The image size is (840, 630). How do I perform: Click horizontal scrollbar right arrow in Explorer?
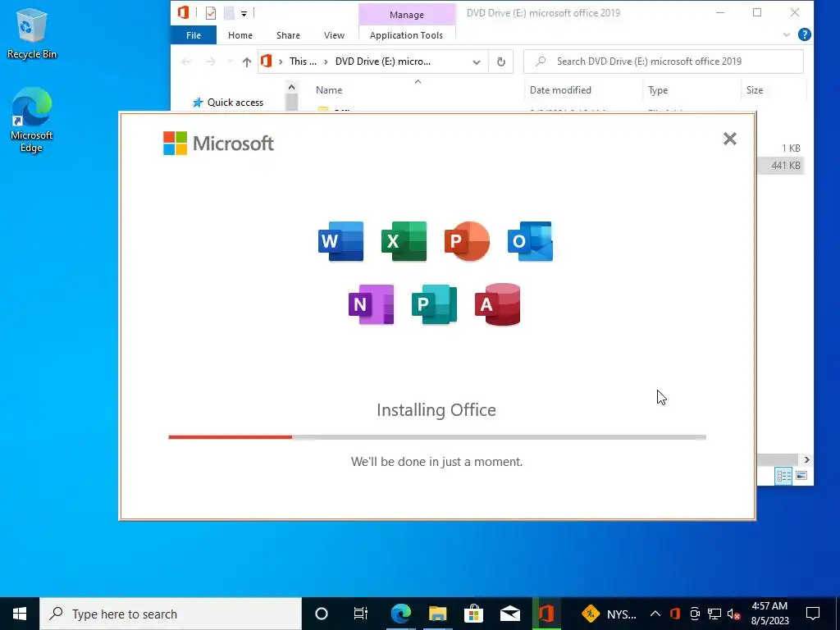click(x=807, y=459)
